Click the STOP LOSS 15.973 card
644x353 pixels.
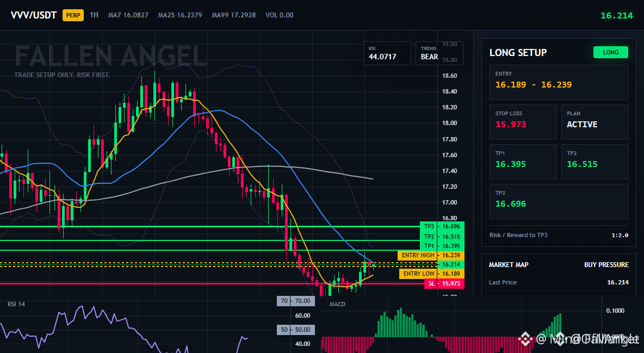[x=523, y=122]
